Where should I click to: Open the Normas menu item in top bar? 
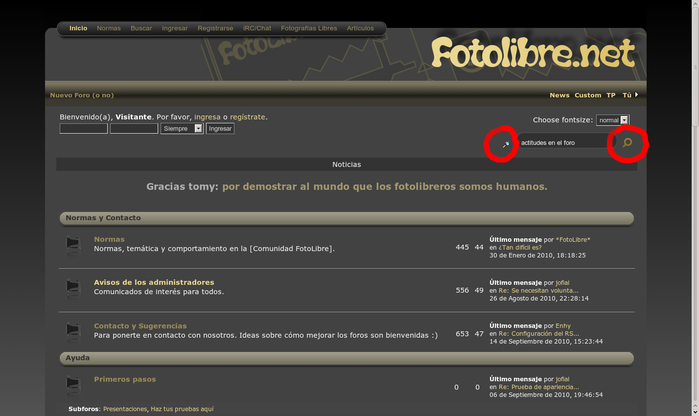click(109, 28)
